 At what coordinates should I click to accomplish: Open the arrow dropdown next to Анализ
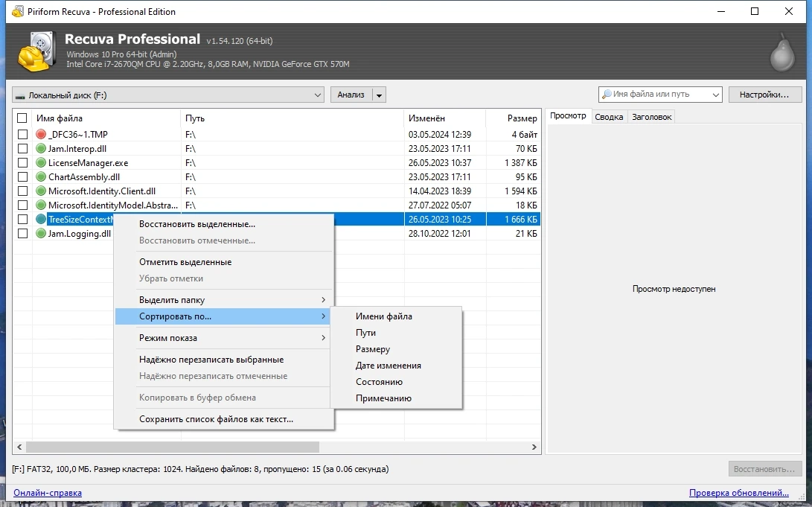pos(379,95)
